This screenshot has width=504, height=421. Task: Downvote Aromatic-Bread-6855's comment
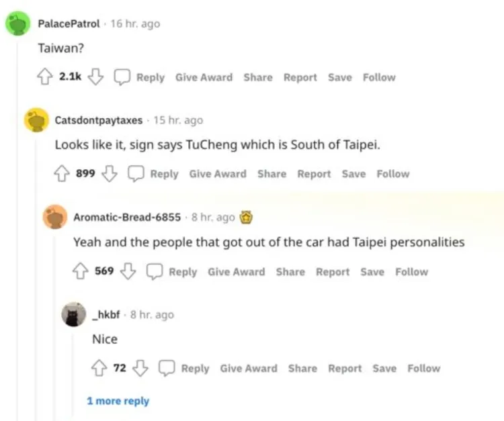[x=128, y=271]
